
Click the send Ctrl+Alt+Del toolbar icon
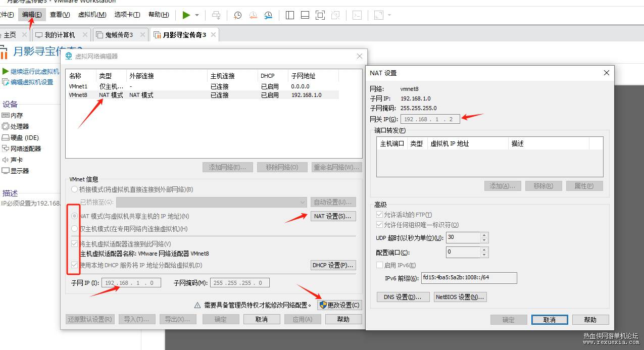216,15
